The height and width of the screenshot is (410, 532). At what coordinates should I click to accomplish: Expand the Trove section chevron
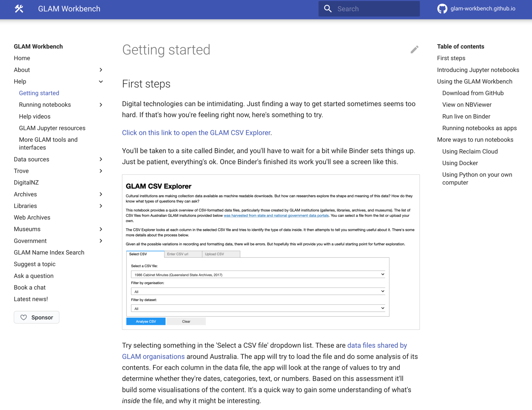(101, 171)
